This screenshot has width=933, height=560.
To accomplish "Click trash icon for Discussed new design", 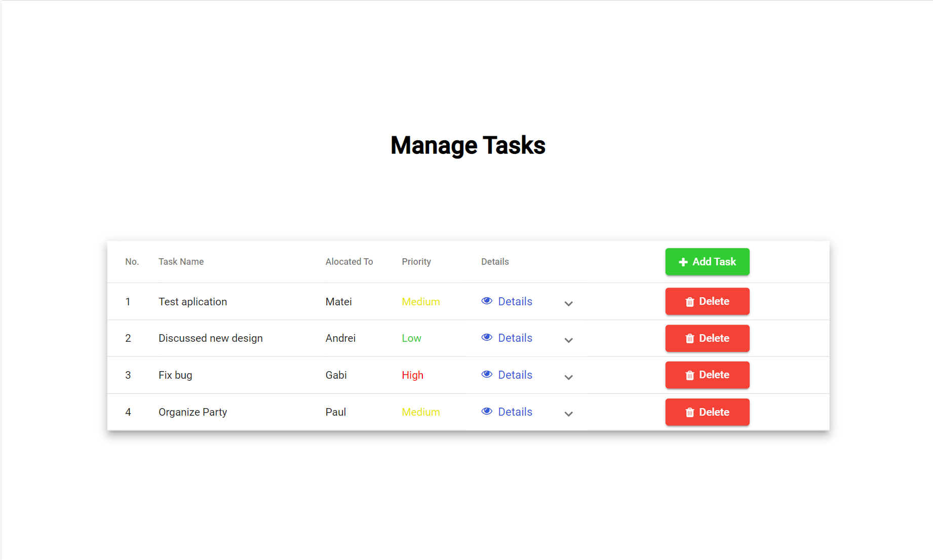I will click(x=689, y=339).
